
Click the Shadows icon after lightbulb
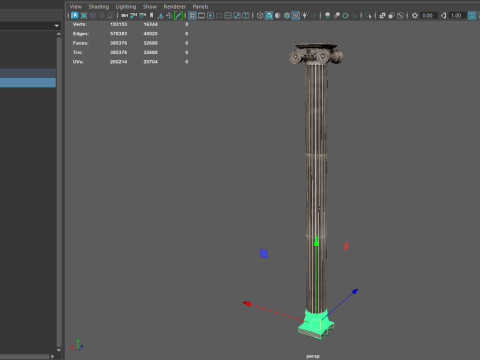coord(314,15)
